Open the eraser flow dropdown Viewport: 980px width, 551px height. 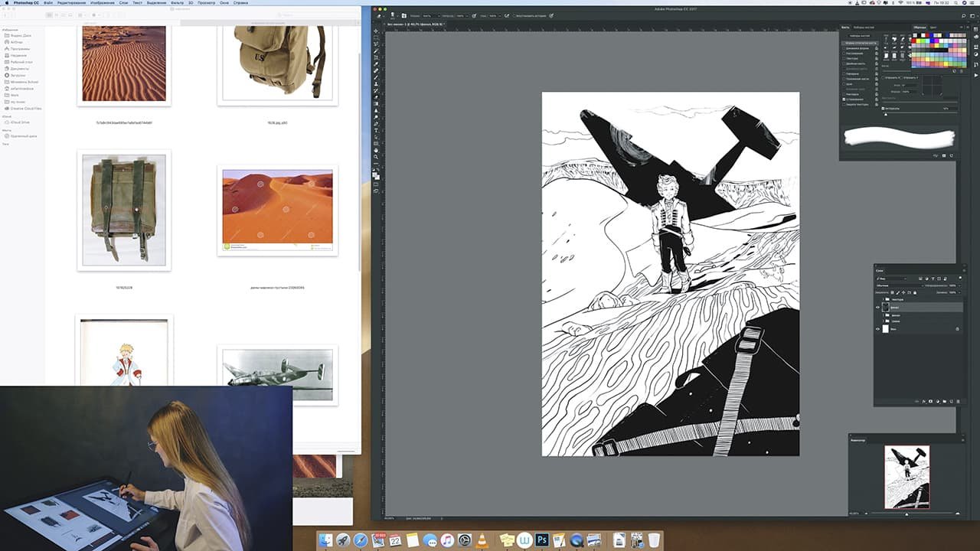[x=500, y=15]
